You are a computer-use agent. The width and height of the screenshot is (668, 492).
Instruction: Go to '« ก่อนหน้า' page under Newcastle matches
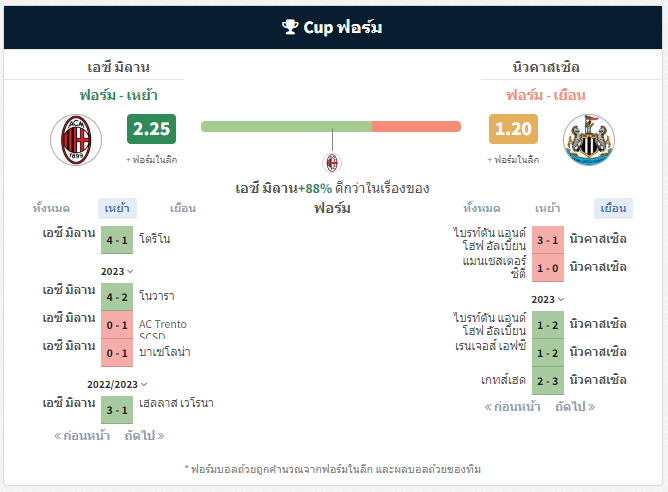[x=512, y=407]
